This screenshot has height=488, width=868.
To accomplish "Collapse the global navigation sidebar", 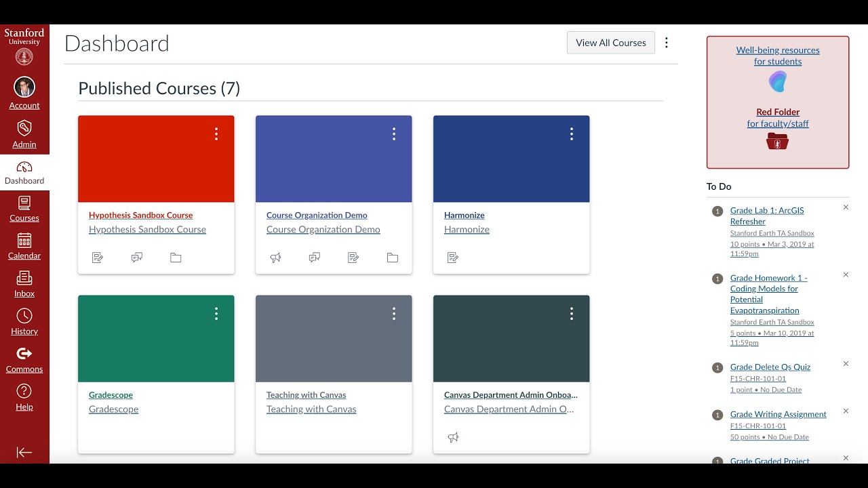I will (x=24, y=452).
